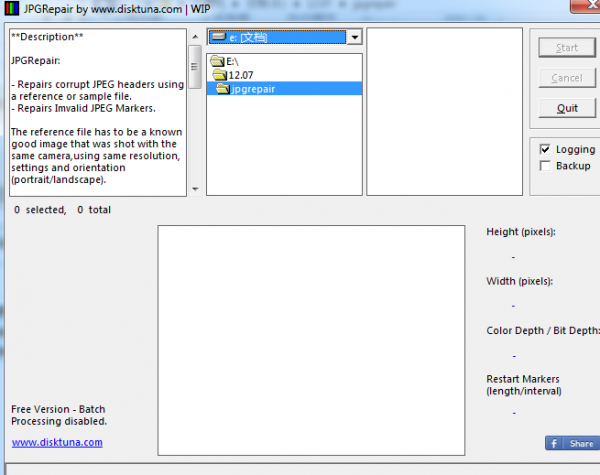The height and width of the screenshot is (475, 600).
Task: Click the 'Width (pixels):' label
Action: [519, 281]
